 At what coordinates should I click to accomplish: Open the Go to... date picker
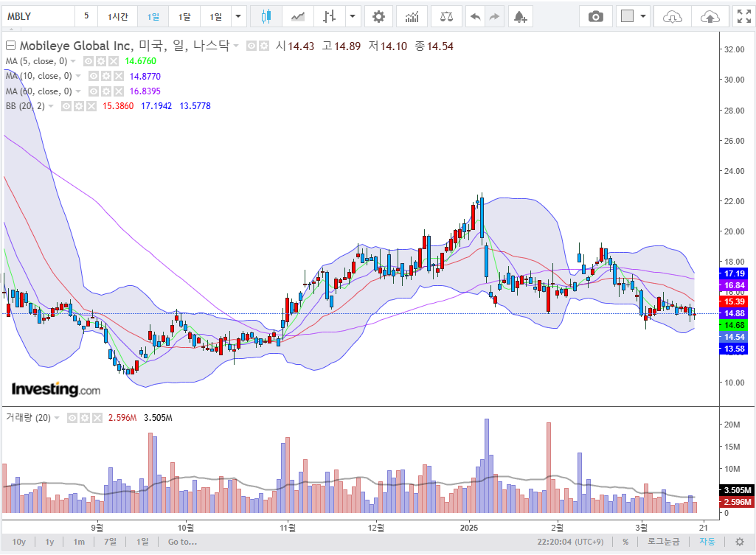(182, 542)
